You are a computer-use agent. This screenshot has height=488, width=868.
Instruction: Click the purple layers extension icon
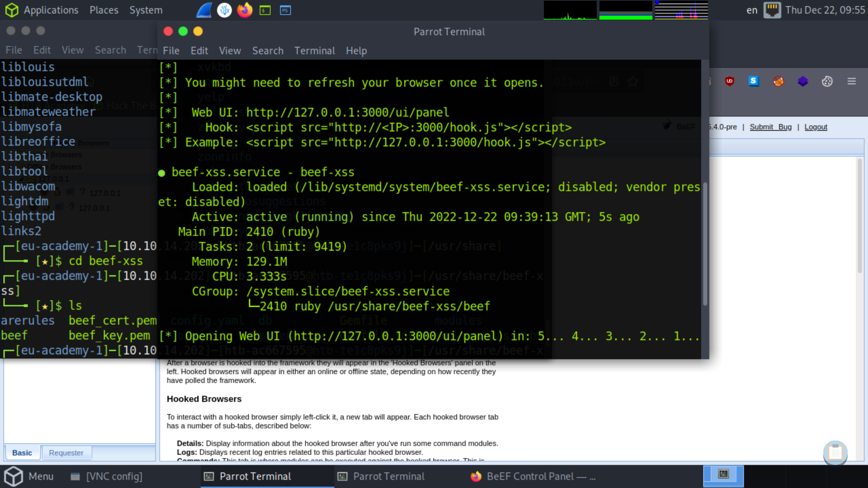point(802,81)
